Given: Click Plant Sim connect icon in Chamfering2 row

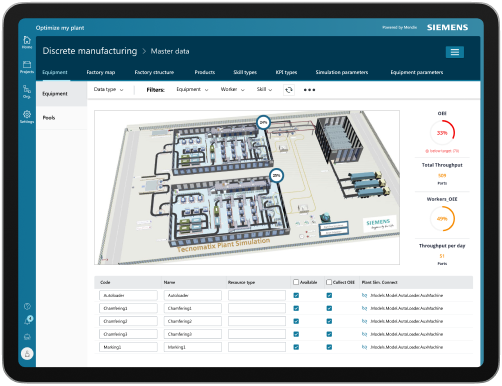Looking at the screenshot, I should pyautogui.click(x=364, y=321).
